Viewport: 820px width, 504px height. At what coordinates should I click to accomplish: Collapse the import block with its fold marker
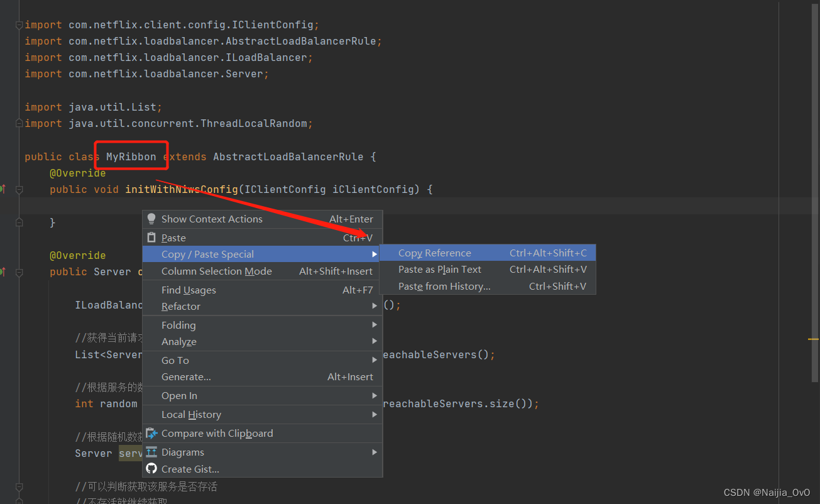19,25
